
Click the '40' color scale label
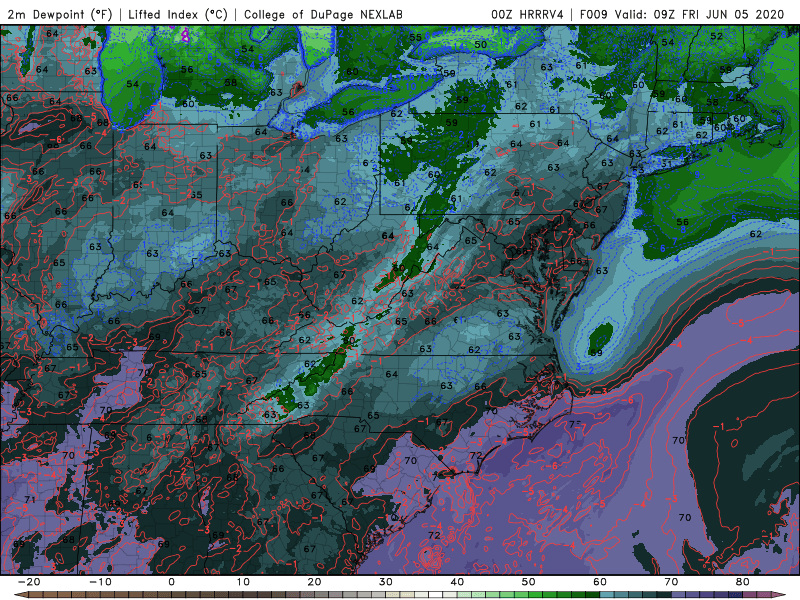(x=457, y=582)
